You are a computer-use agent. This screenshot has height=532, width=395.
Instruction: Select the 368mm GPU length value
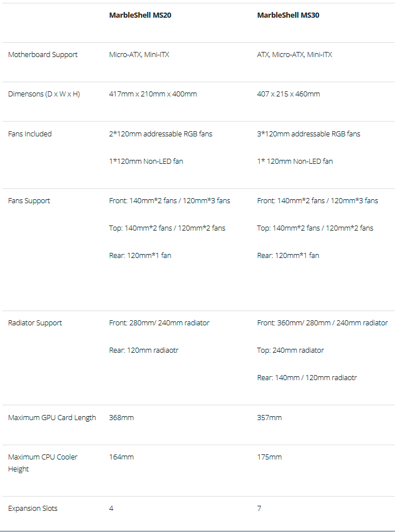point(122,418)
